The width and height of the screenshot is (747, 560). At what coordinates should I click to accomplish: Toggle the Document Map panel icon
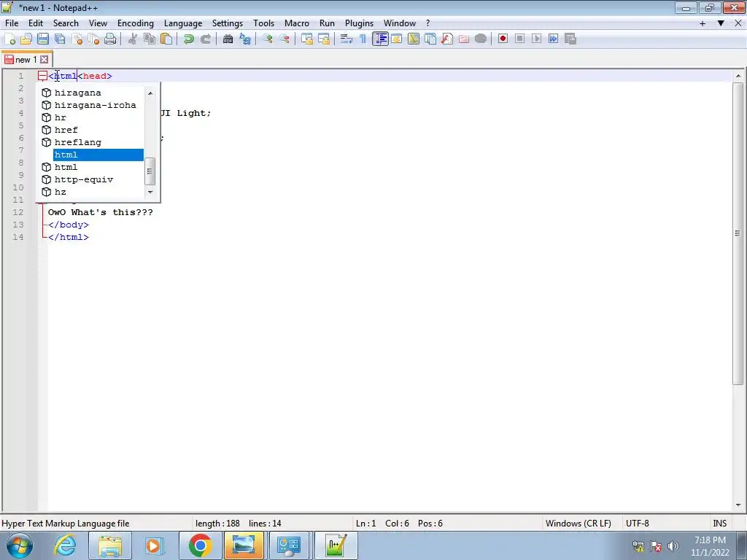click(414, 39)
